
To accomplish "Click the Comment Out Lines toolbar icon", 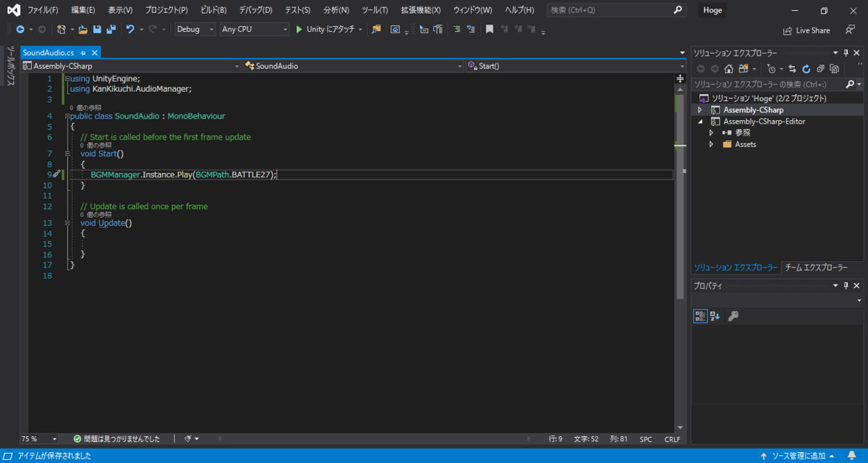I will (x=457, y=30).
